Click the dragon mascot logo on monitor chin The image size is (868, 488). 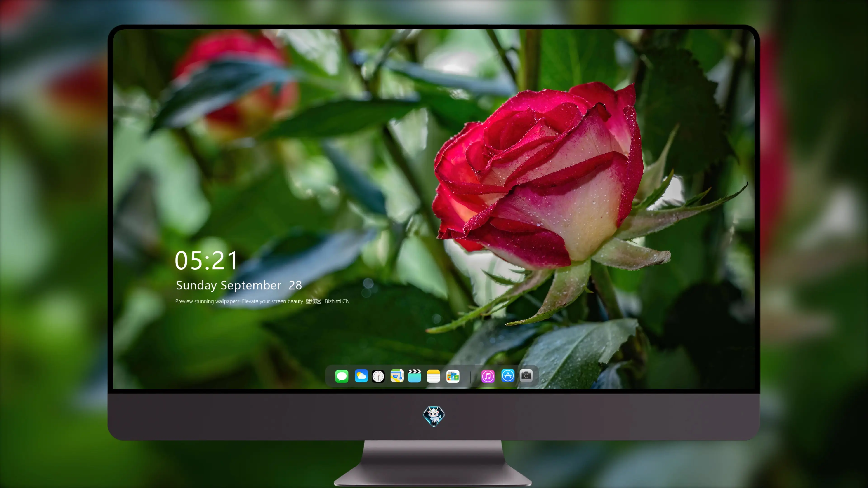coord(434,416)
